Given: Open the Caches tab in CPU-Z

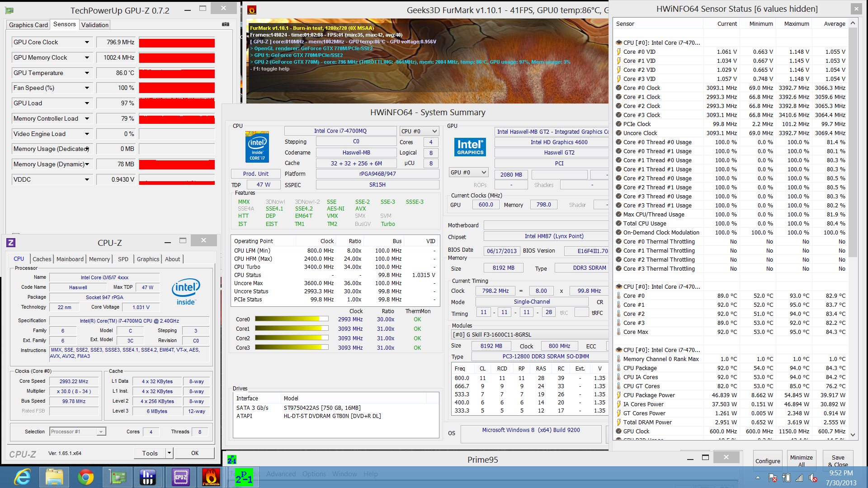Looking at the screenshot, I should point(42,259).
